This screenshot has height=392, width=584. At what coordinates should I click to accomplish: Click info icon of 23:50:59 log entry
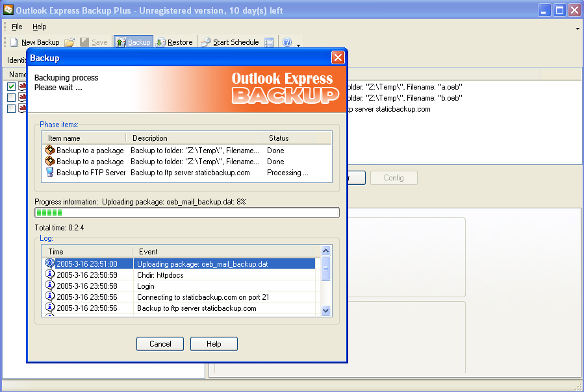pos(49,275)
